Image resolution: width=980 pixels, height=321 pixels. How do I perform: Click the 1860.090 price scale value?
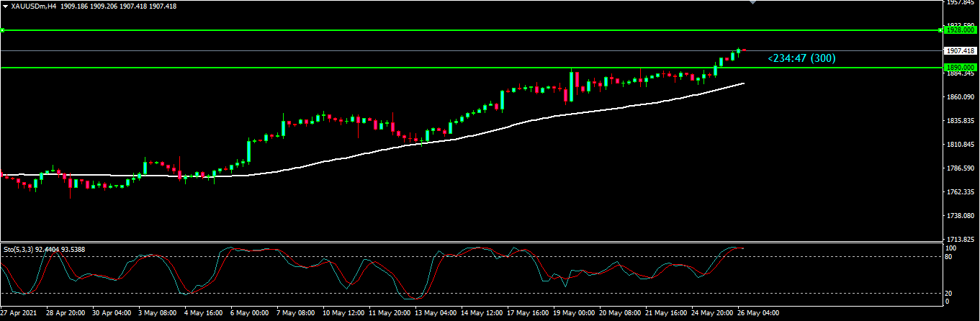coord(961,96)
